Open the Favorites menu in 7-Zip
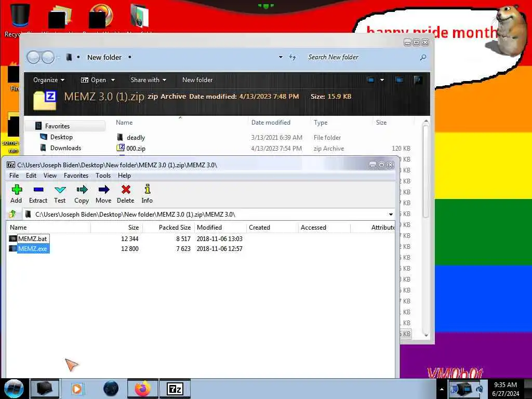 coord(76,176)
